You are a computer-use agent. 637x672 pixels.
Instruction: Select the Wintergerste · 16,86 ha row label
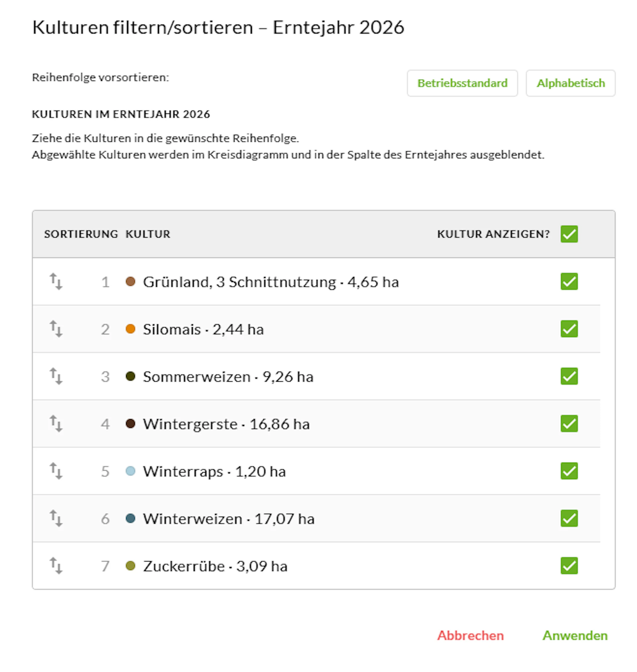(x=226, y=424)
